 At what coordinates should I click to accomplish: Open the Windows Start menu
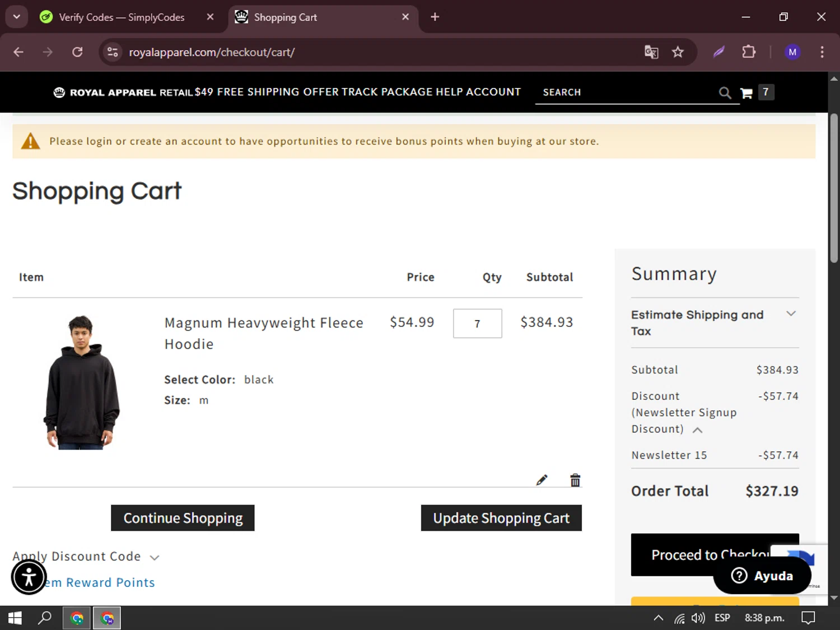pyautogui.click(x=15, y=618)
